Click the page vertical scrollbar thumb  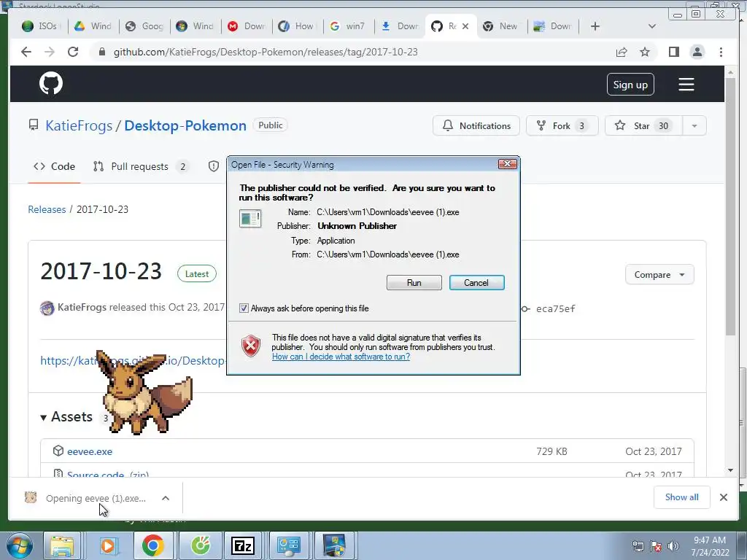(x=731, y=207)
